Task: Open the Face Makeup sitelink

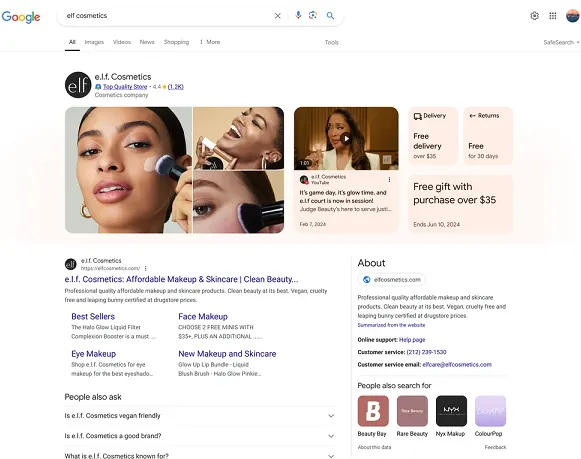Action: click(203, 316)
